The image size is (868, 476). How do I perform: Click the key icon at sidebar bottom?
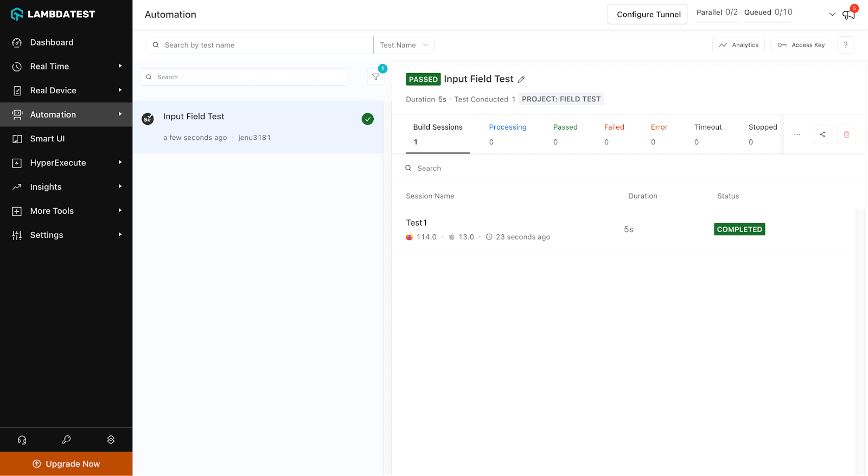click(x=66, y=440)
